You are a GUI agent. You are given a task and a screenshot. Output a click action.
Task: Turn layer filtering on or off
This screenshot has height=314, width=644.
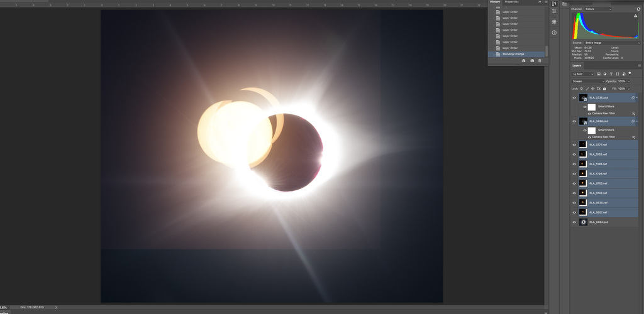click(630, 73)
